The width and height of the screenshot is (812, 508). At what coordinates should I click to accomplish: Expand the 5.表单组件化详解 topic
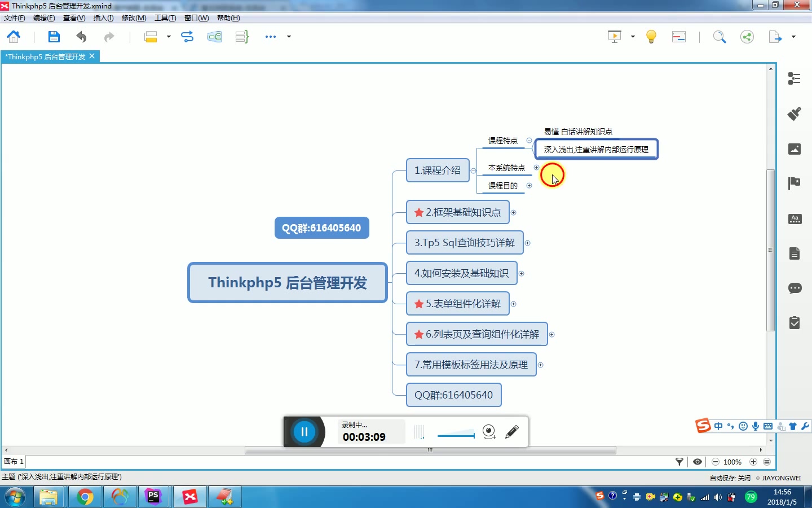[513, 304]
